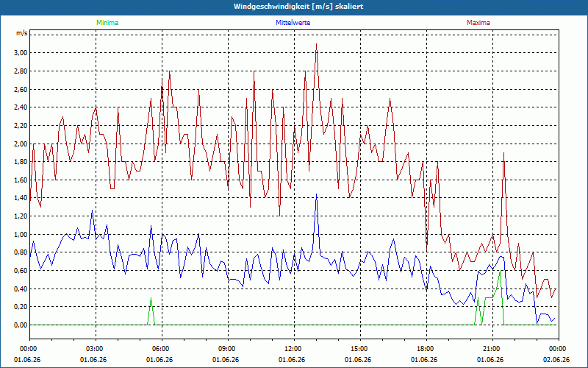Click the '1,00' y-axis value
The width and height of the screenshot is (588, 368).
(x=21, y=235)
